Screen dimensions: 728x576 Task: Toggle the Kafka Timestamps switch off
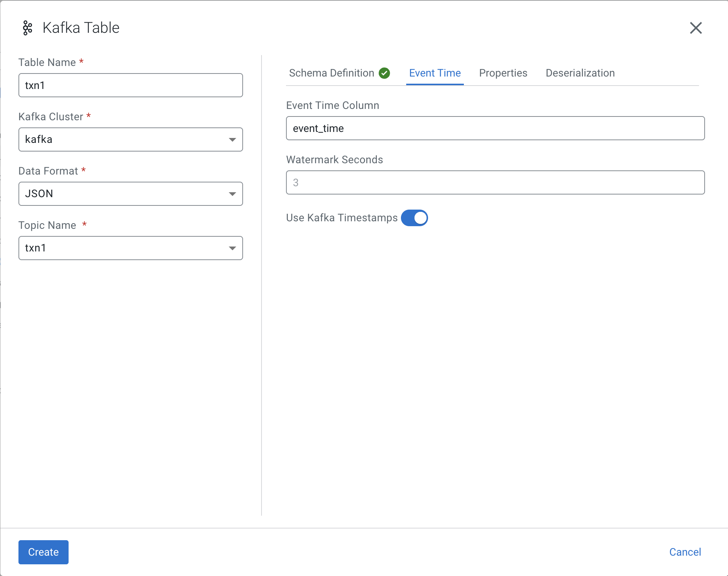[414, 218]
